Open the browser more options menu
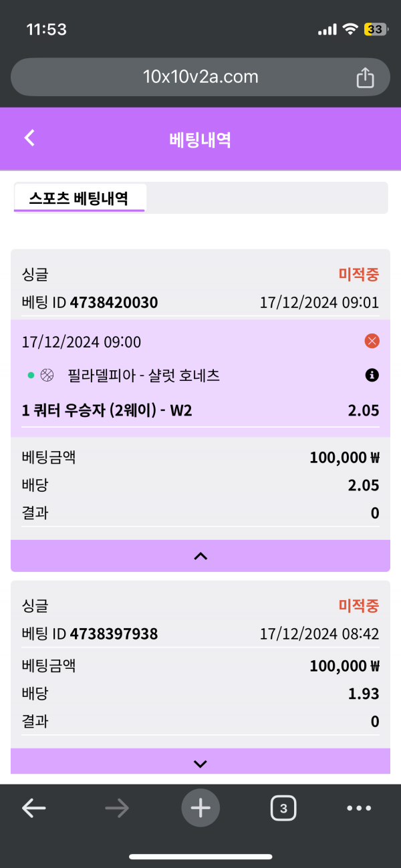 tap(359, 809)
